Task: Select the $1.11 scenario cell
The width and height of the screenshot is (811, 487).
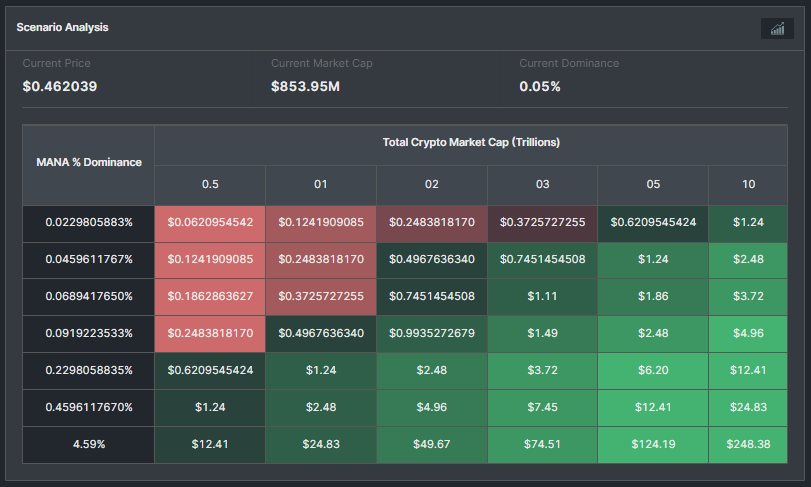Action: tap(542, 296)
